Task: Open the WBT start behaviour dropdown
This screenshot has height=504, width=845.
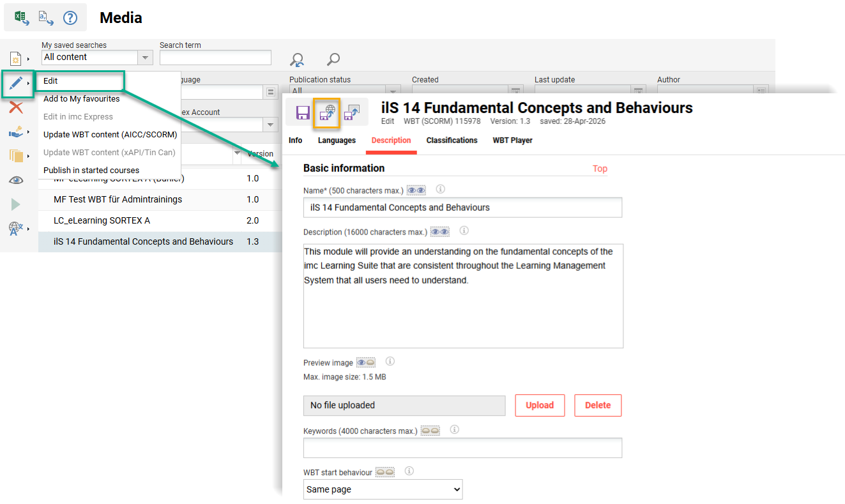Action: pyautogui.click(x=382, y=489)
